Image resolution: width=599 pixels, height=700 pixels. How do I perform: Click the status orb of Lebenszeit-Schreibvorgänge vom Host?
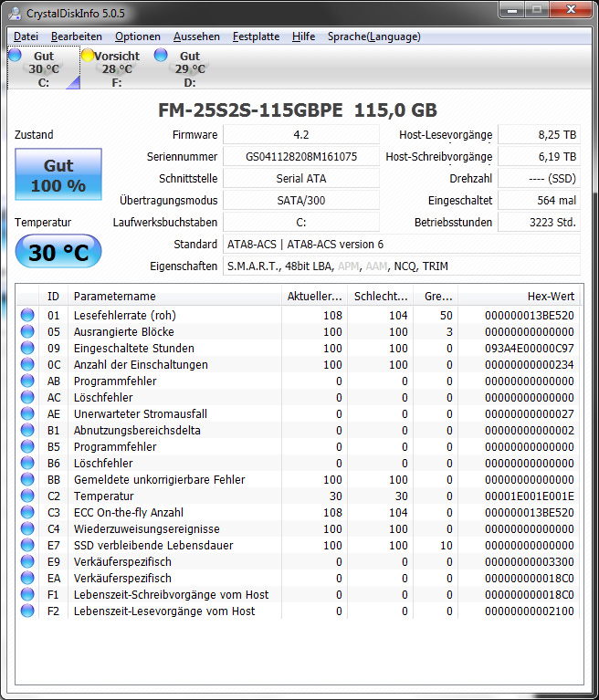tap(27, 594)
